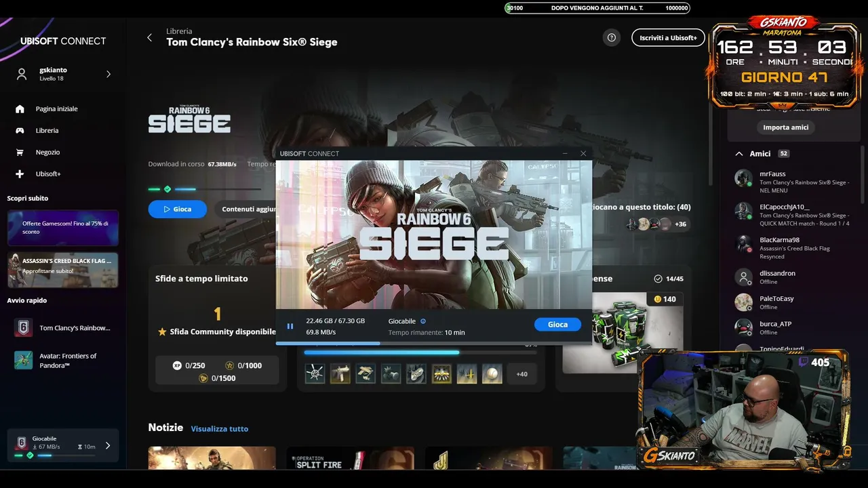Click the shopping cart icon beside Negozio
This screenshot has width=868, height=488.
point(20,152)
